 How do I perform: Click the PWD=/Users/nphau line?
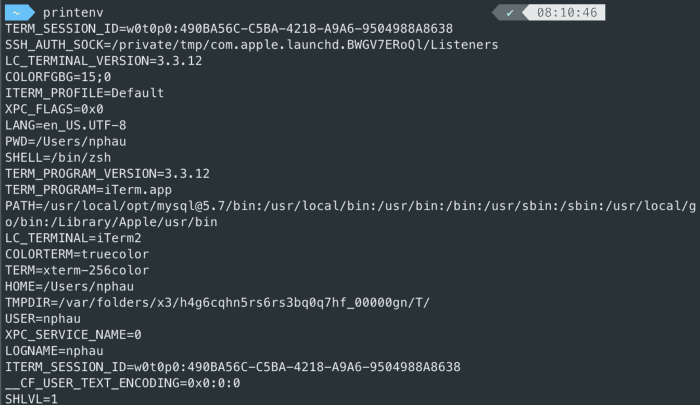click(x=65, y=141)
